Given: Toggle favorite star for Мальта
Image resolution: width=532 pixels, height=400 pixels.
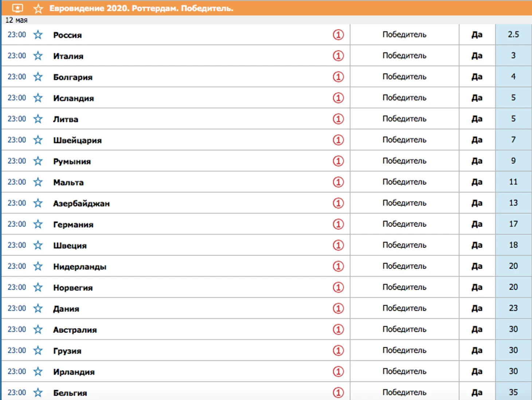Looking at the screenshot, I should tap(38, 182).
